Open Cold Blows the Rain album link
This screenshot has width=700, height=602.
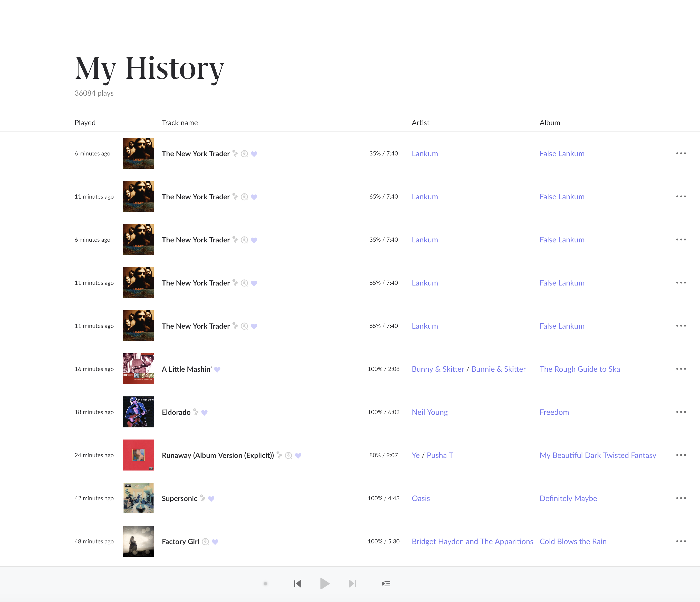point(573,542)
